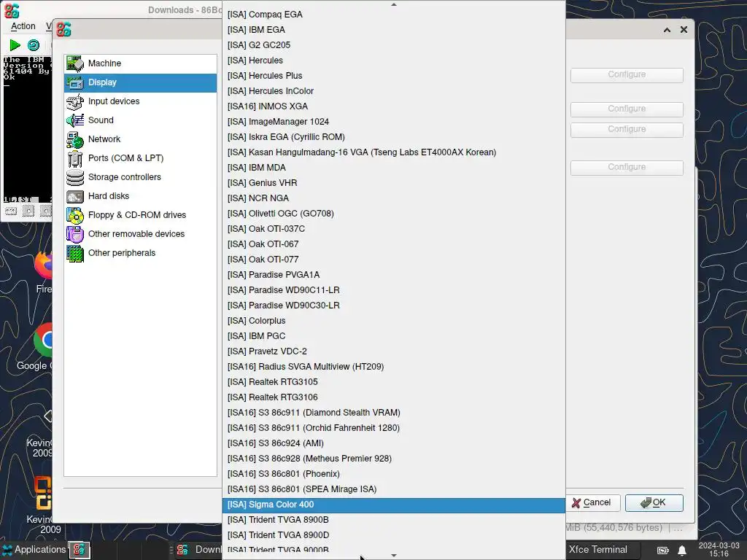Click the notification bell in the panel
Image resolution: width=747 pixels, height=560 pixels.
click(x=682, y=550)
